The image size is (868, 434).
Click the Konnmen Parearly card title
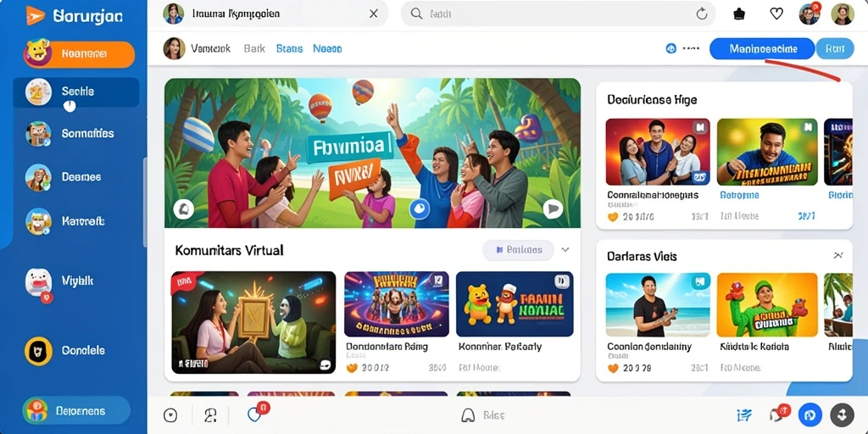[x=500, y=347]
